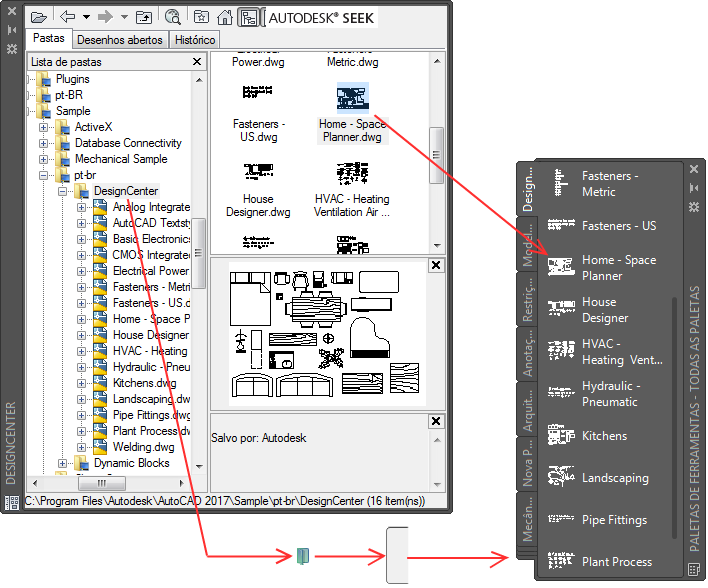Expand the Database Connectivity folder

[x=43, y=144]
